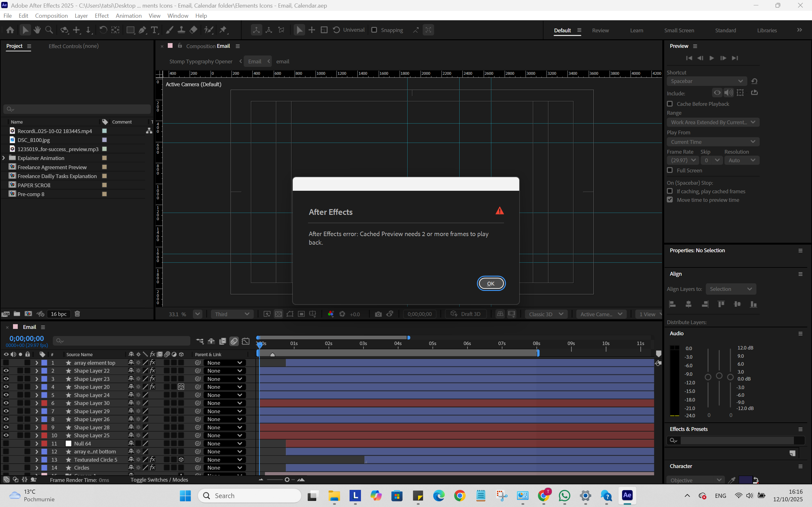Open the Spacebar shortcut dropdown
The width and height of the screenshot is (812, 507).
click(706, 81)
